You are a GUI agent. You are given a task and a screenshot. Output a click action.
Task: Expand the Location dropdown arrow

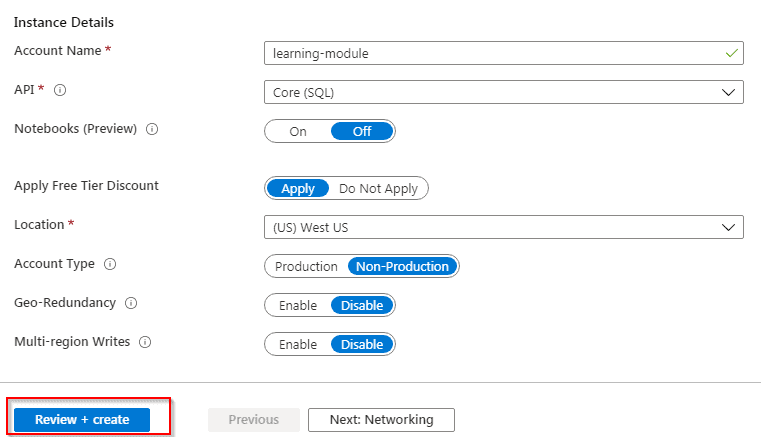[728, 227]
